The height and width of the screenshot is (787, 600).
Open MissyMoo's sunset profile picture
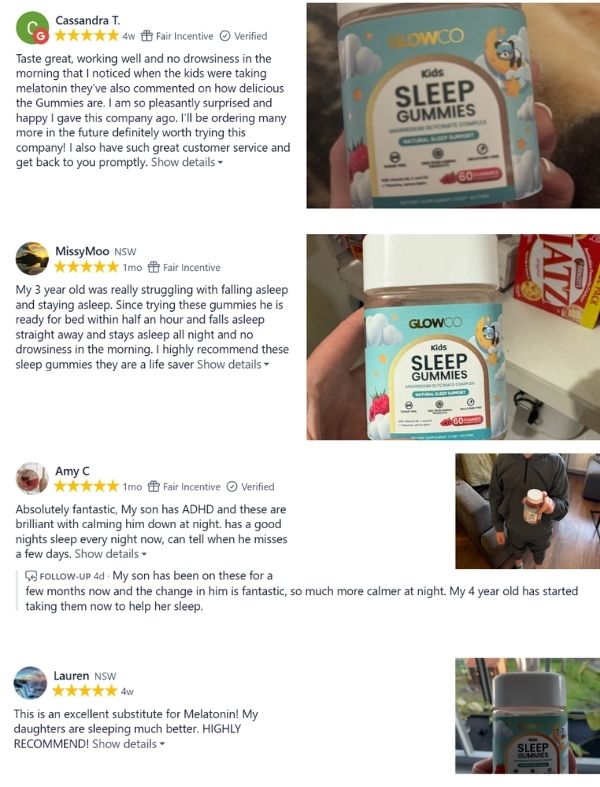point(32,259)
